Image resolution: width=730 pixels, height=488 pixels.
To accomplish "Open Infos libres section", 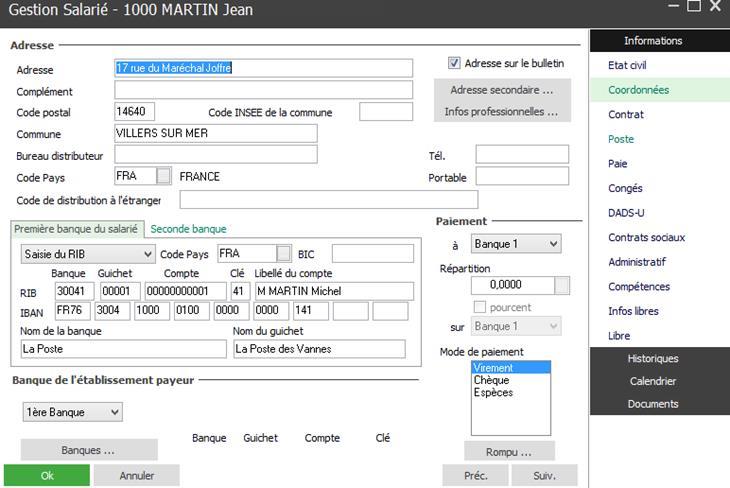I will pyautogui.click(x=633, y=311).
